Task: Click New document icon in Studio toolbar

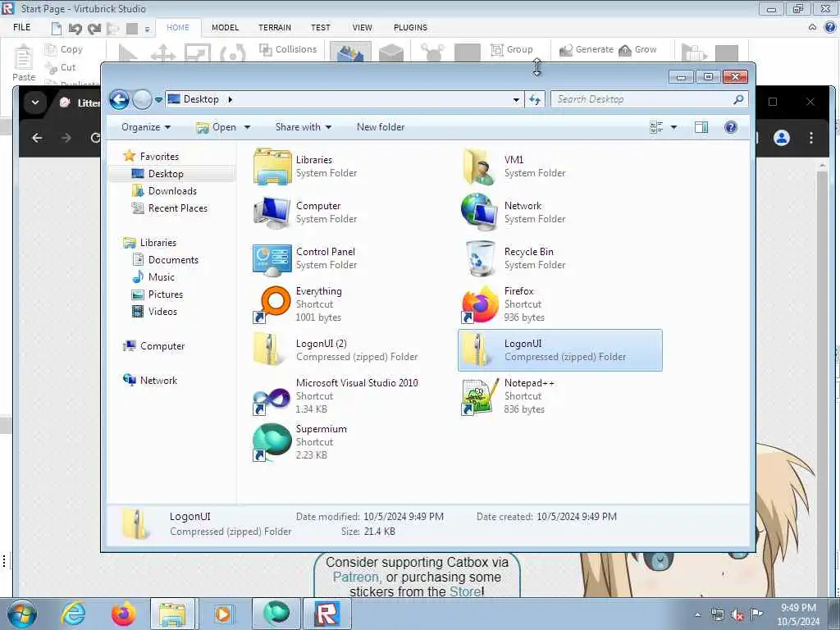Action: [x=57, y=29]
